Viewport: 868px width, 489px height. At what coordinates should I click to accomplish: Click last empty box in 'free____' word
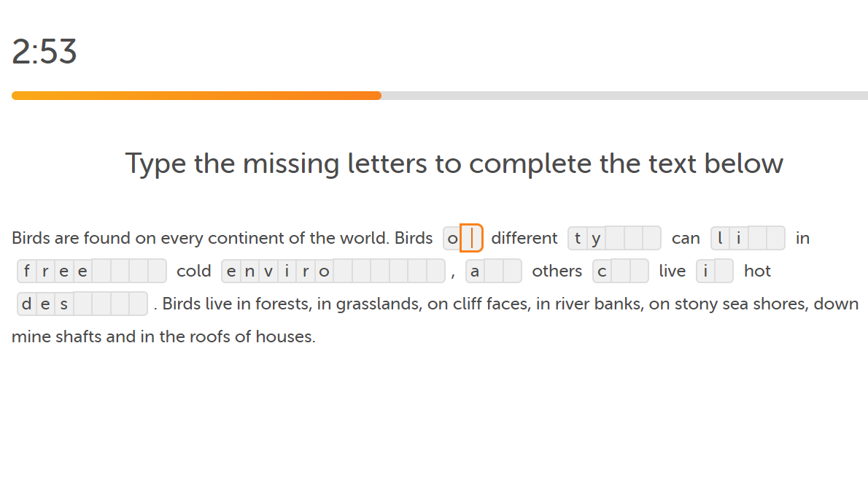(158, 271)
